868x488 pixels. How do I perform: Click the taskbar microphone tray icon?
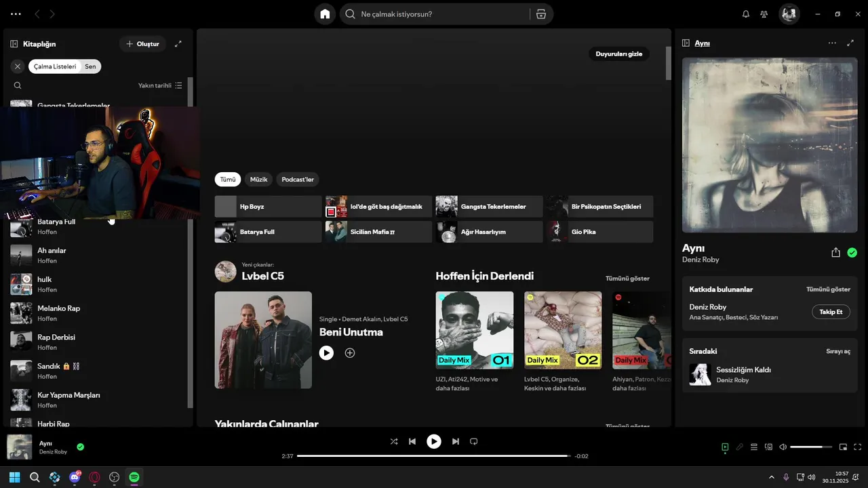click(786, 477)
